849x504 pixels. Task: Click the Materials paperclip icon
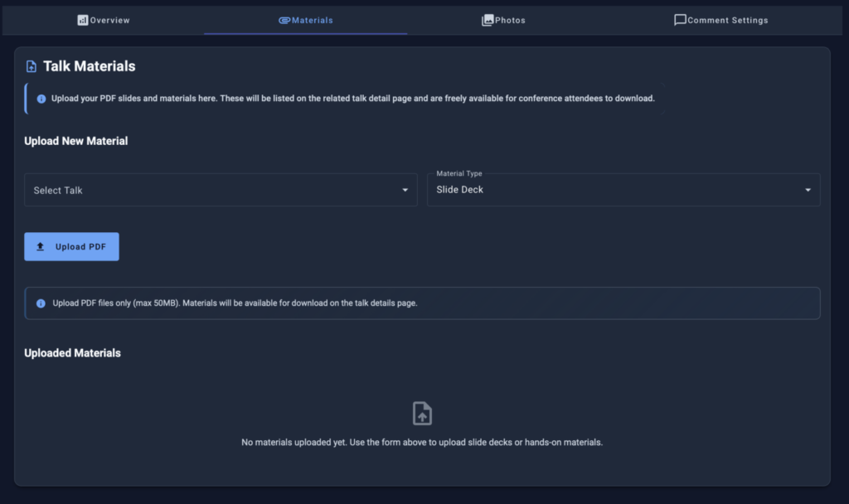click(x=284, y=21)
